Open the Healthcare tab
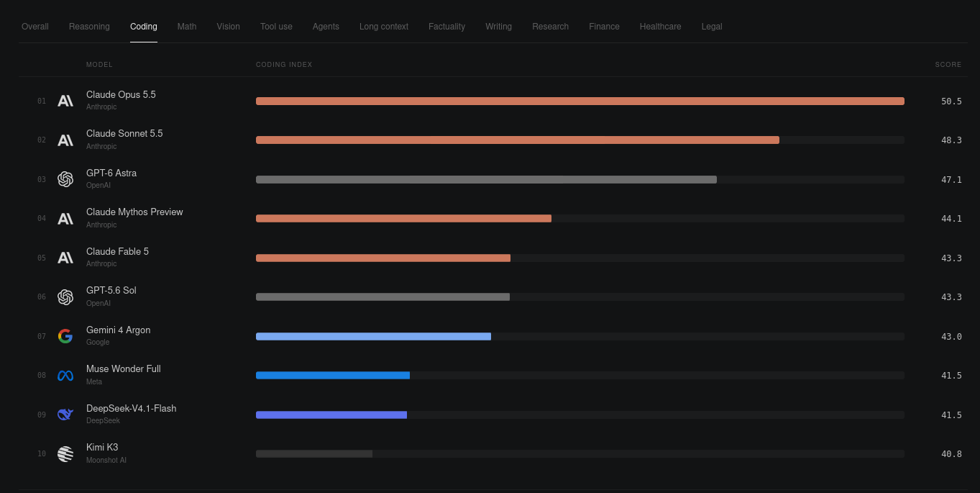The width and height of the screenshot is (980, 493). (x=660, y=27)
